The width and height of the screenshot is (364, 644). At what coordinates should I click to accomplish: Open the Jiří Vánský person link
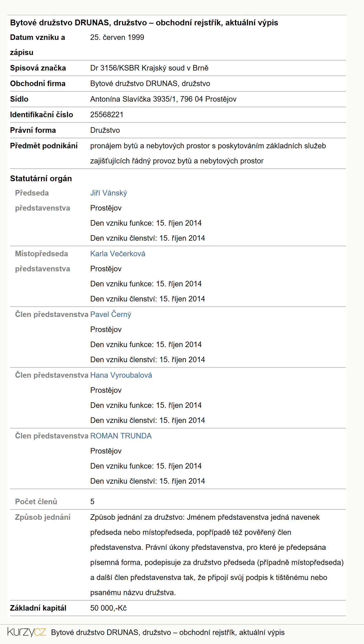tap(109, 193)
